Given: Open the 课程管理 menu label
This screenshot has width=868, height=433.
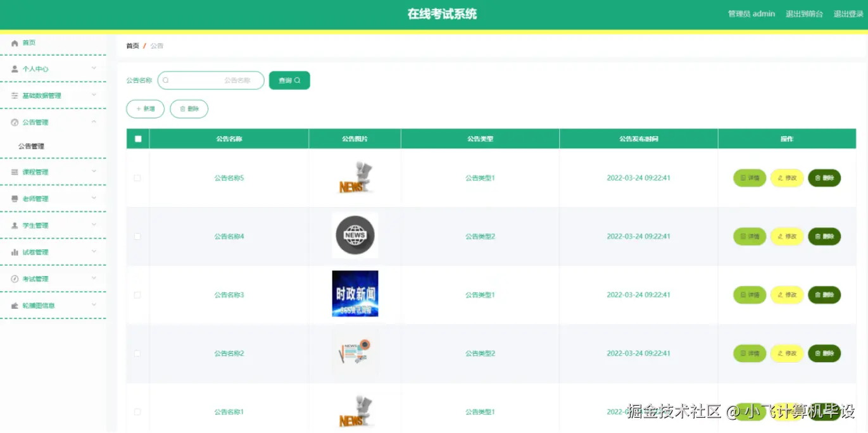Looking at the screenshot, I should (35, 172).
